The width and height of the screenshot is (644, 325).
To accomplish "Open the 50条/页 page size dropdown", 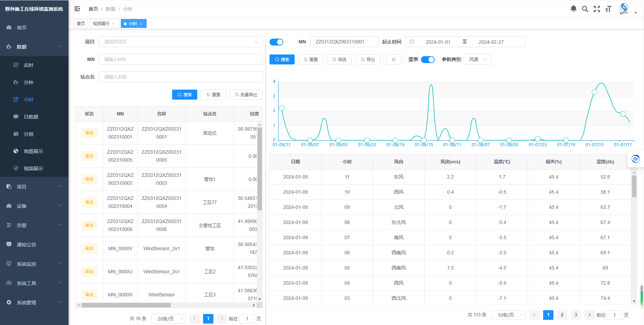I will [509, 315].
